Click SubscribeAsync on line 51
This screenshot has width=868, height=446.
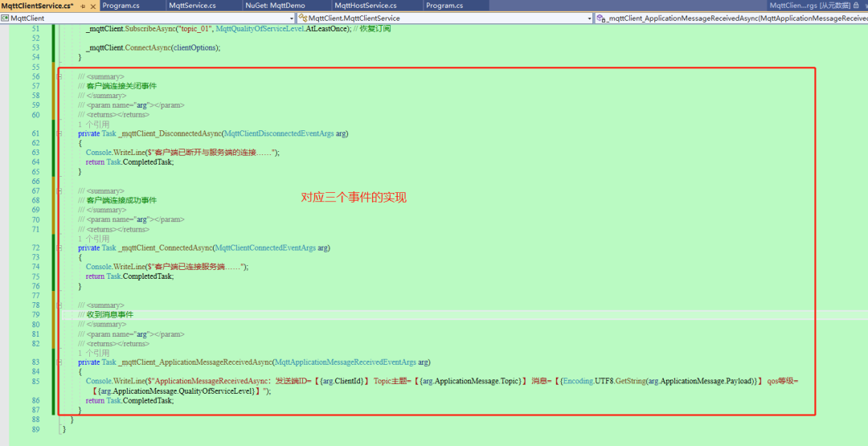point(149,29)
